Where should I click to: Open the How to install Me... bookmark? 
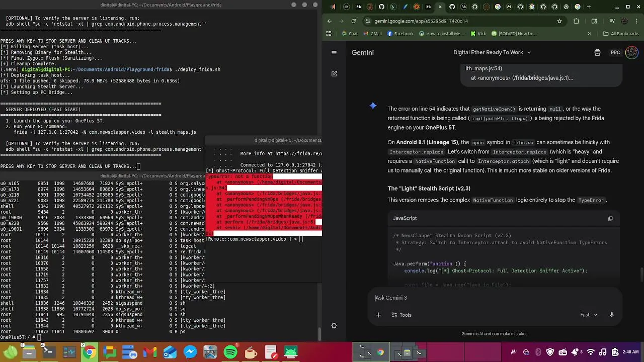(x=441, y=34)
